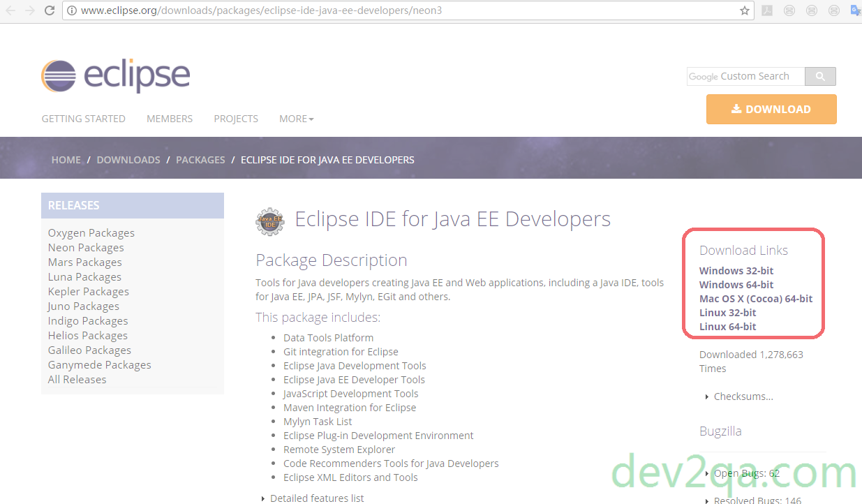Expand the MORE dropdown menu

tap(297, 119)
